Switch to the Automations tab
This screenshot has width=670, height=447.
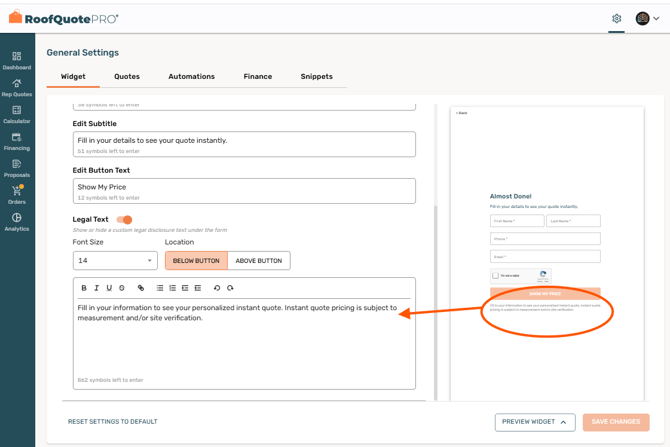coord(191,76)
